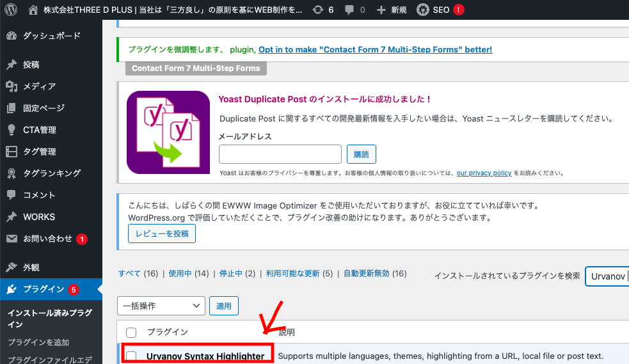Click the プラグイン update count badge 5
This screenshot has width=629, height=364.
click(x=73, y=289)
